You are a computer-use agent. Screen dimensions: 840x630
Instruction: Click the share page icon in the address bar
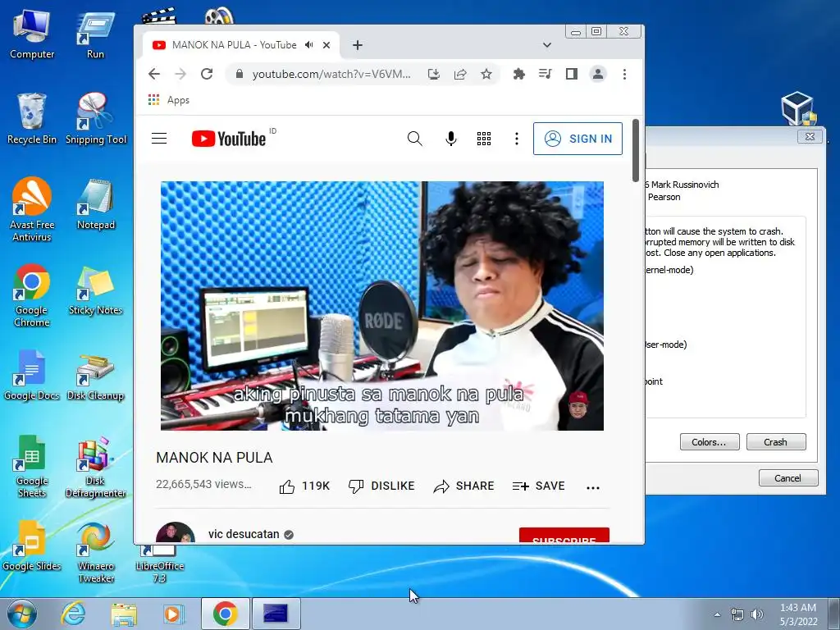coord(460,74)
